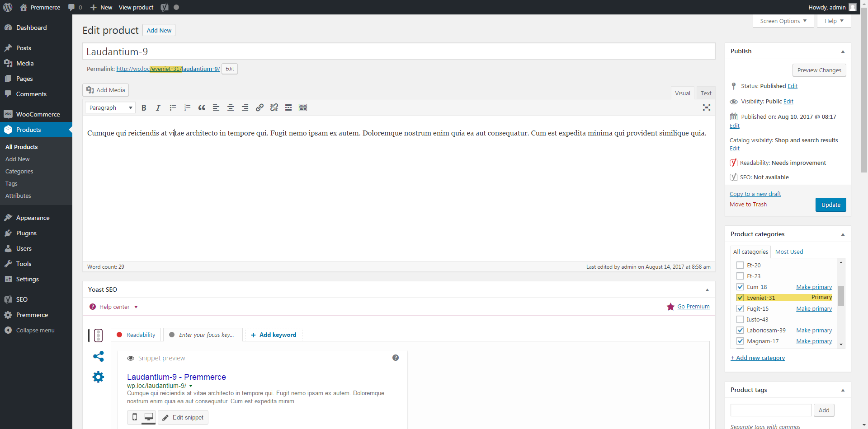Uncheck the Magnam-17 category
The image size is (868, 429).
point(740,341)
